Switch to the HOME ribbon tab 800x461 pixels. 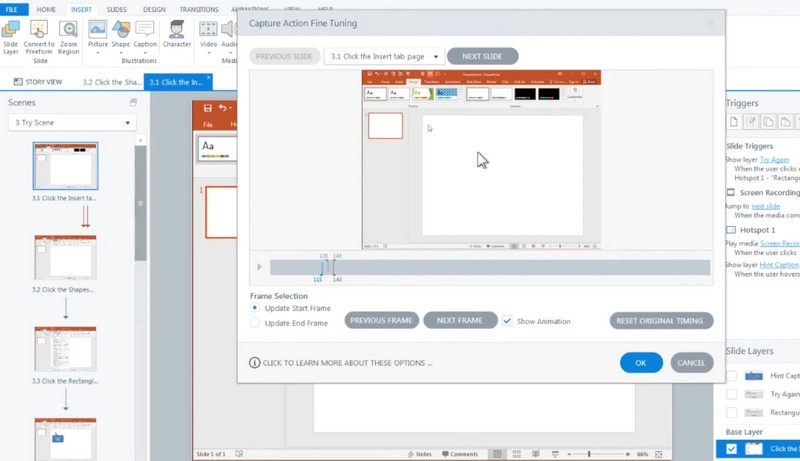pos(46,9)
